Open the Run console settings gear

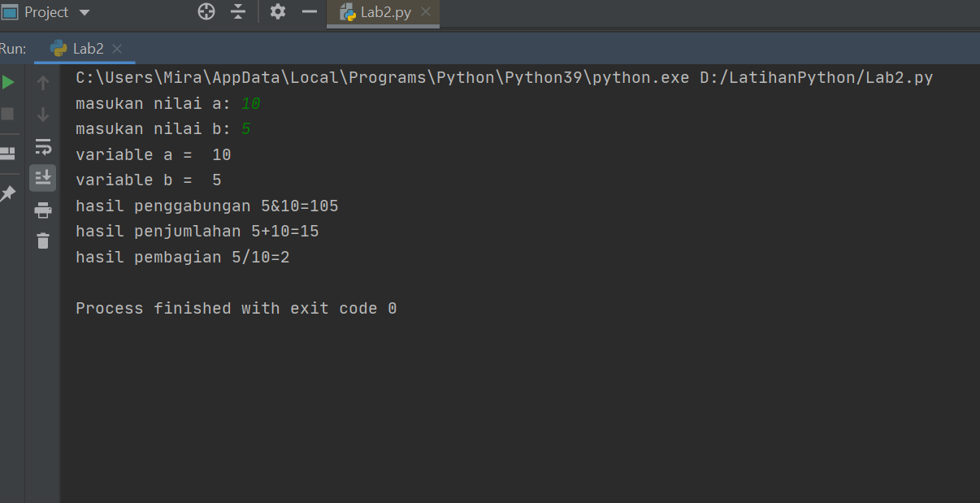[277, 12]
